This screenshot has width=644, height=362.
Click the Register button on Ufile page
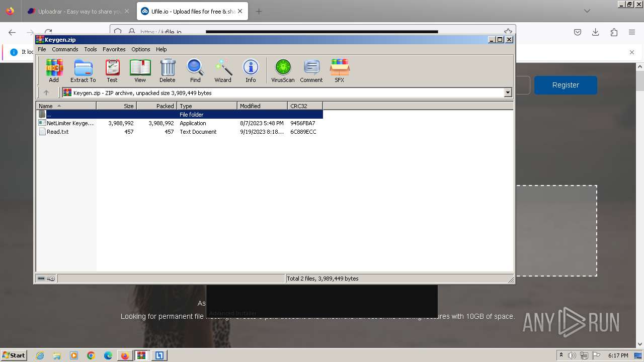tap(566, 85)
